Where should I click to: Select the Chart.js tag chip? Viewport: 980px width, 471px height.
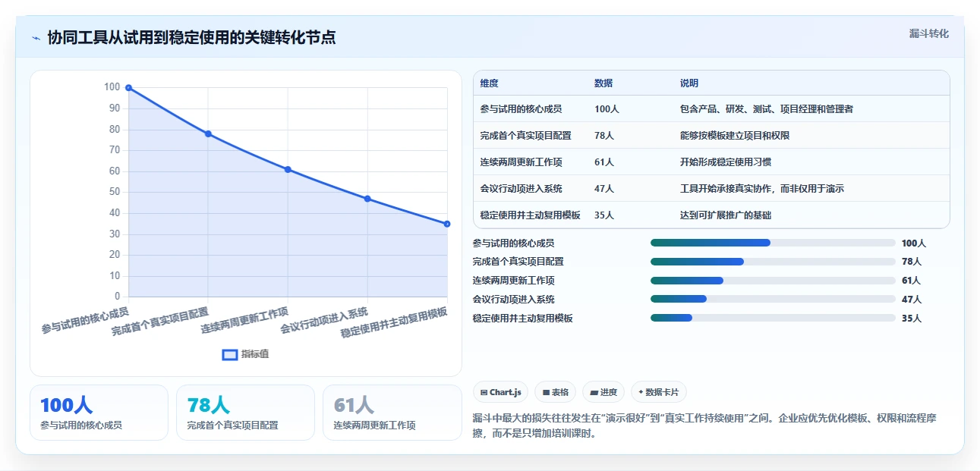point(501,392)
